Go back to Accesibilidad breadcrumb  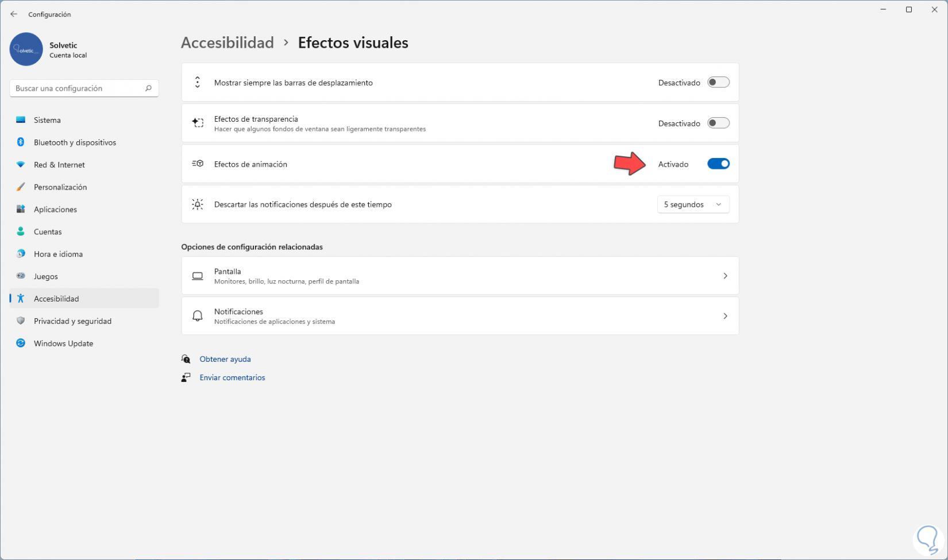pos(228,43)
